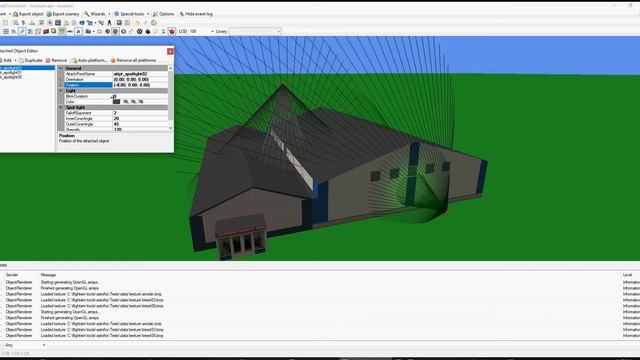Viewport: 640px width, 360px height.
Task: Click the walking person icon in toolbar
Action: 109,23
